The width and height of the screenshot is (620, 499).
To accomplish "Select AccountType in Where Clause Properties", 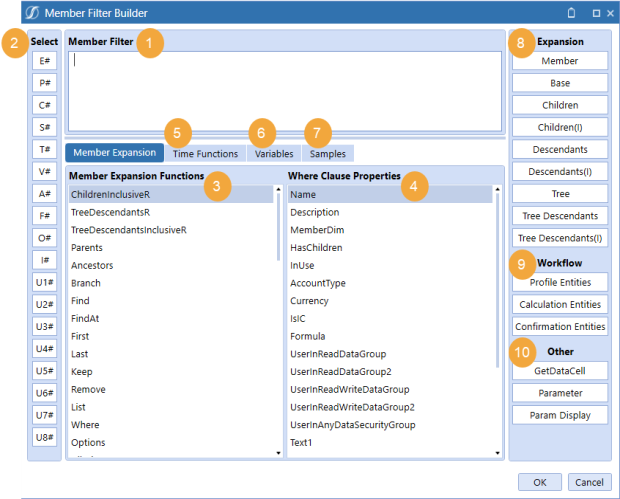I will tap(317, 283).
